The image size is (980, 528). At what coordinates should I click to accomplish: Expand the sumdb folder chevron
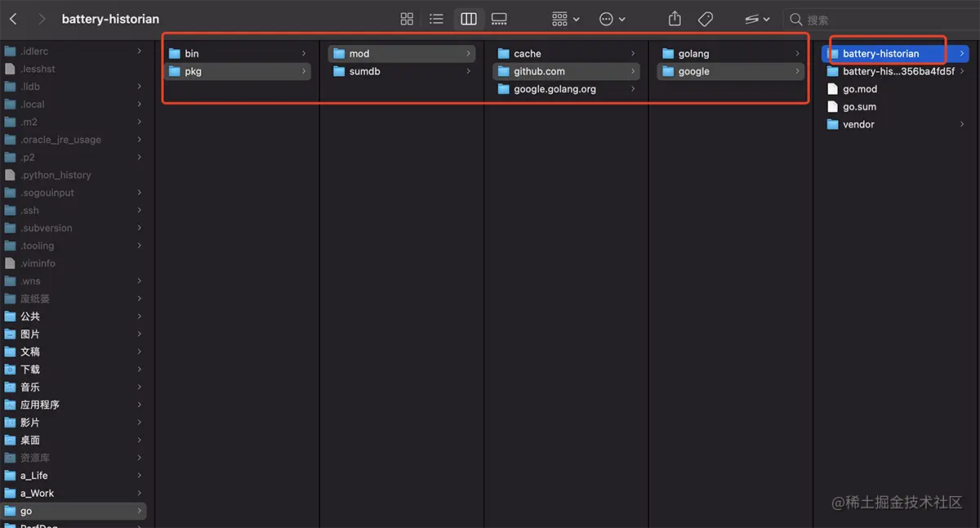tap(469, 72)
